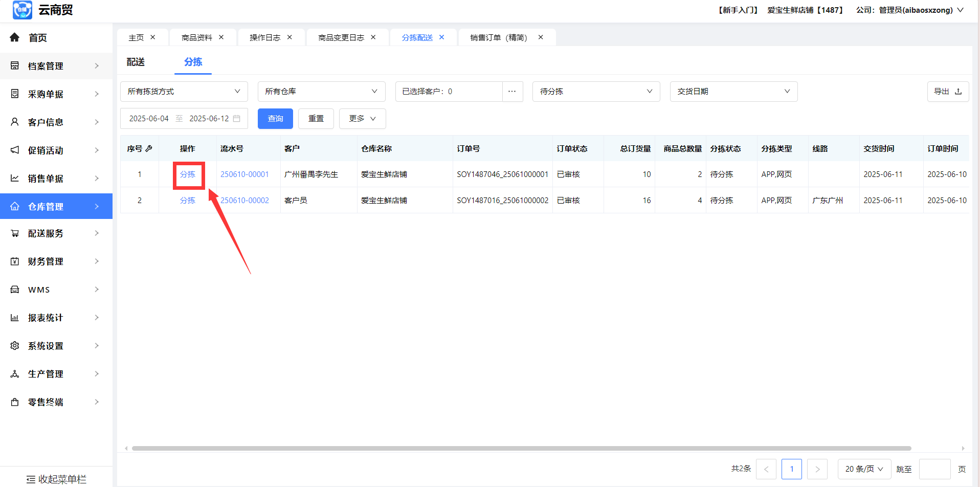Change the 20 条/页 page size
This screenshot has width=980, height=487.
point(864,469)
